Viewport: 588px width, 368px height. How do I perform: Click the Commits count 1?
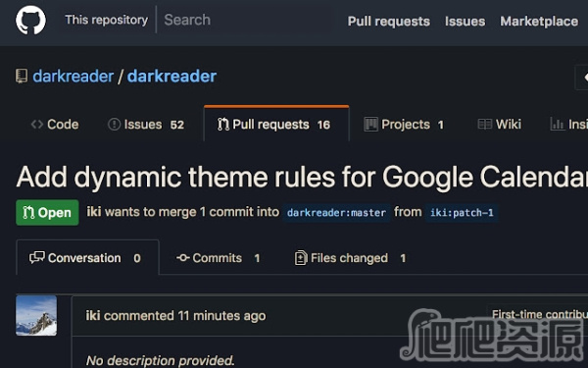[257, 258]
